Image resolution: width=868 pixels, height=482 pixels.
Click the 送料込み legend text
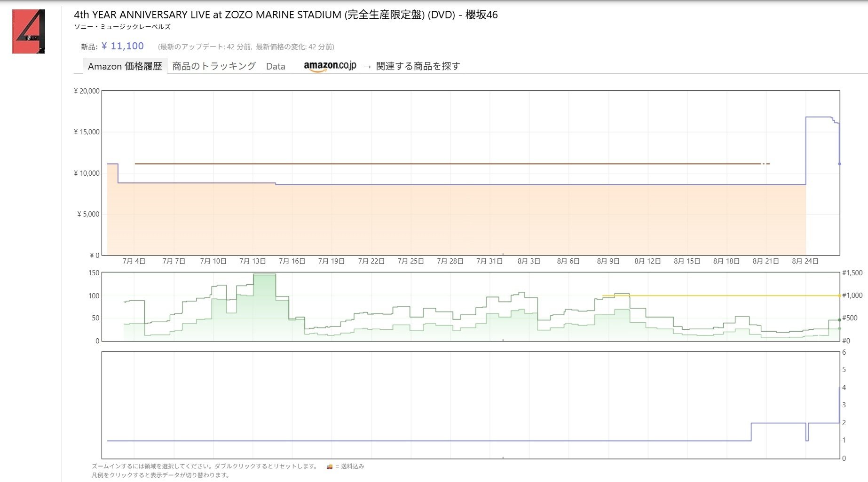click(x=353, y=466)
